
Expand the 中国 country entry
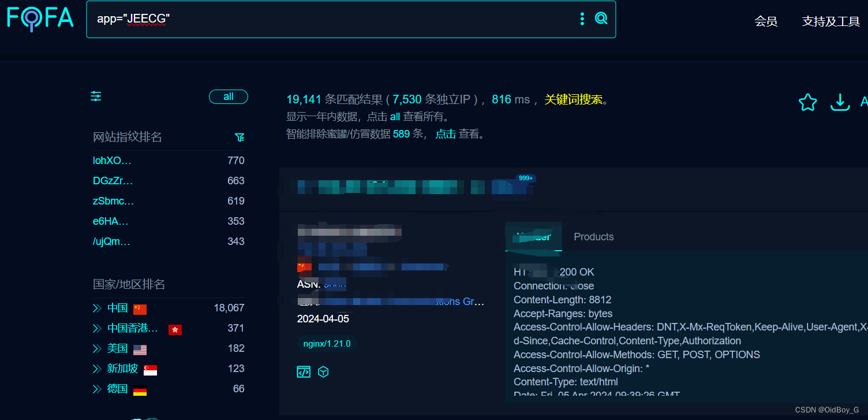pyautogui.click(x=97, y=309)
